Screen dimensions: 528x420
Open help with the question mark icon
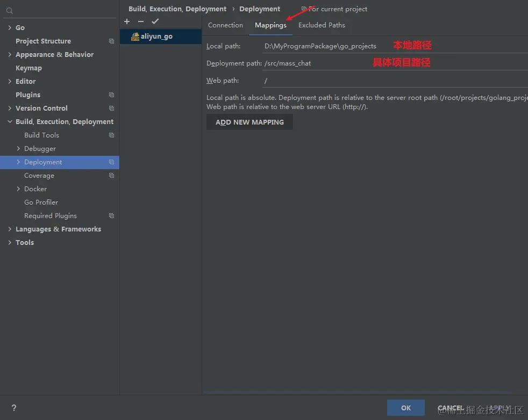pos(14,408)
